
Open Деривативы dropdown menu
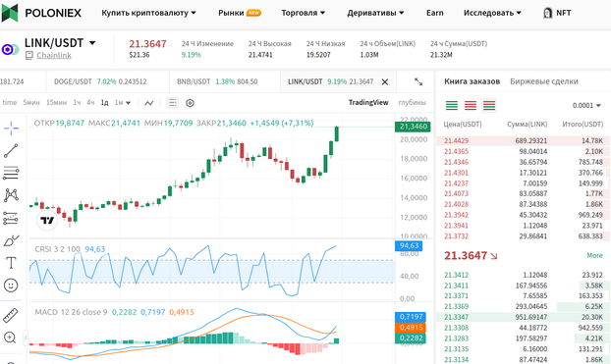[375, 13]
